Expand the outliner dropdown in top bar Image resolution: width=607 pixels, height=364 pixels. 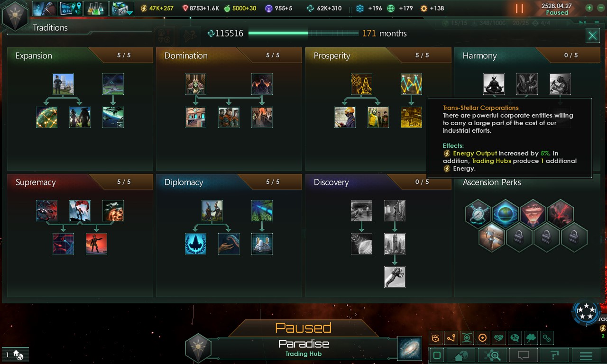pos(122,9)
